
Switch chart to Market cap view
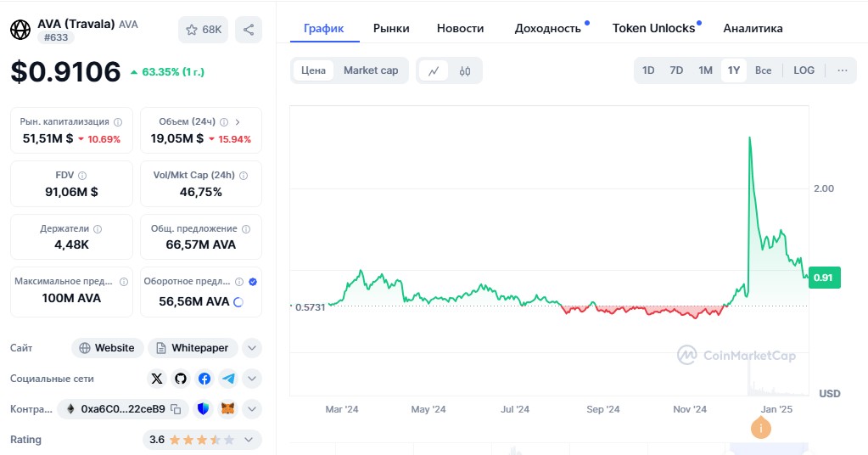371,70
